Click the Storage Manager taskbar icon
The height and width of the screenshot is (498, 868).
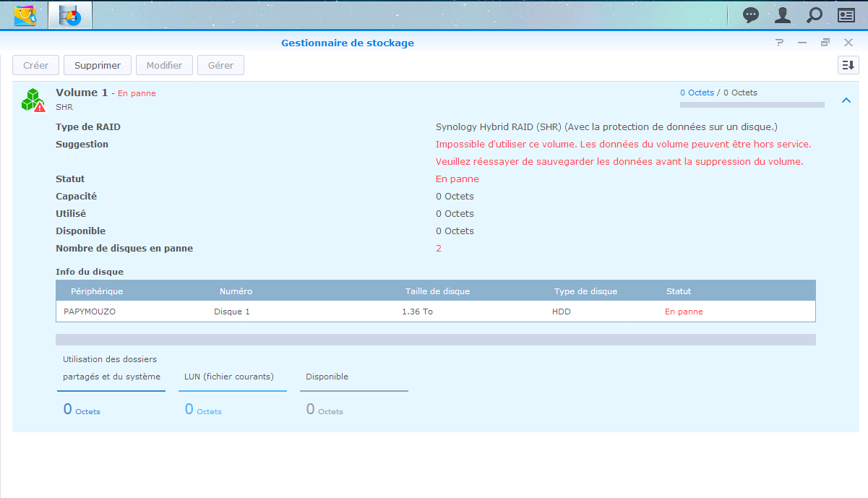click(70, 14)
